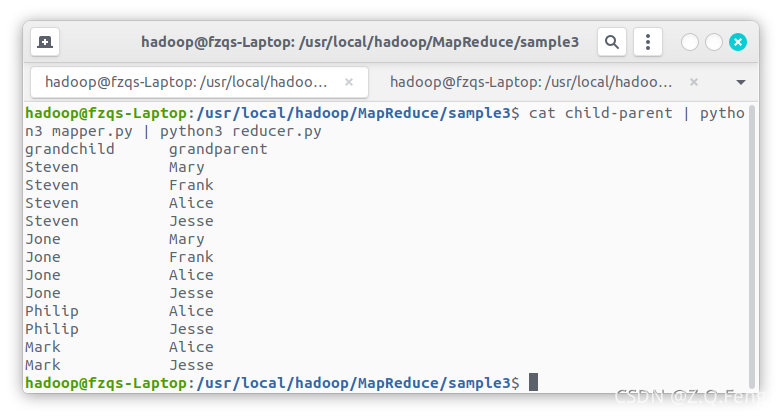The image size is (782, 418).
Task: Click the 'Philip' 'Alice' output row
Action: (120, 311)
